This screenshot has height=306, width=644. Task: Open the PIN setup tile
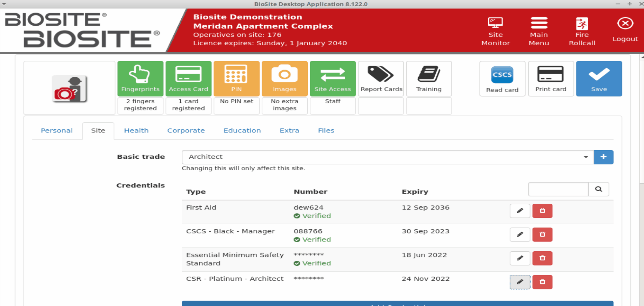[236, 79]
